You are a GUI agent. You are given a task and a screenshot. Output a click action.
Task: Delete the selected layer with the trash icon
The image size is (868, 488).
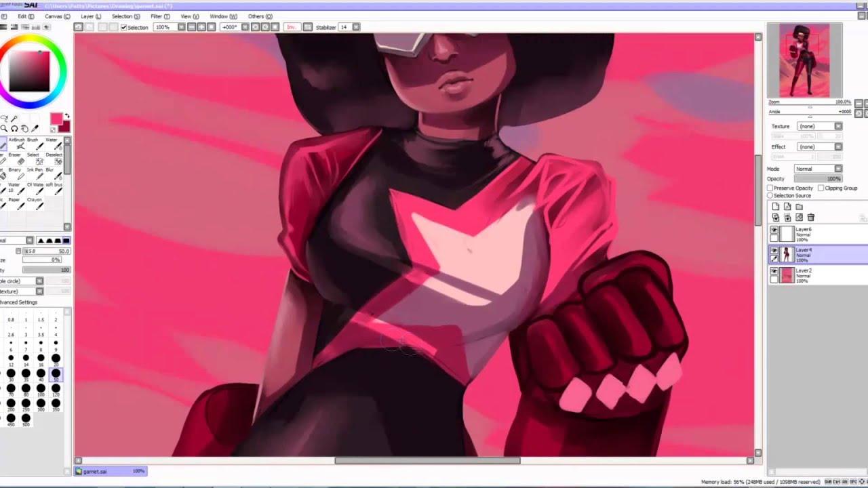pos(811,218)
